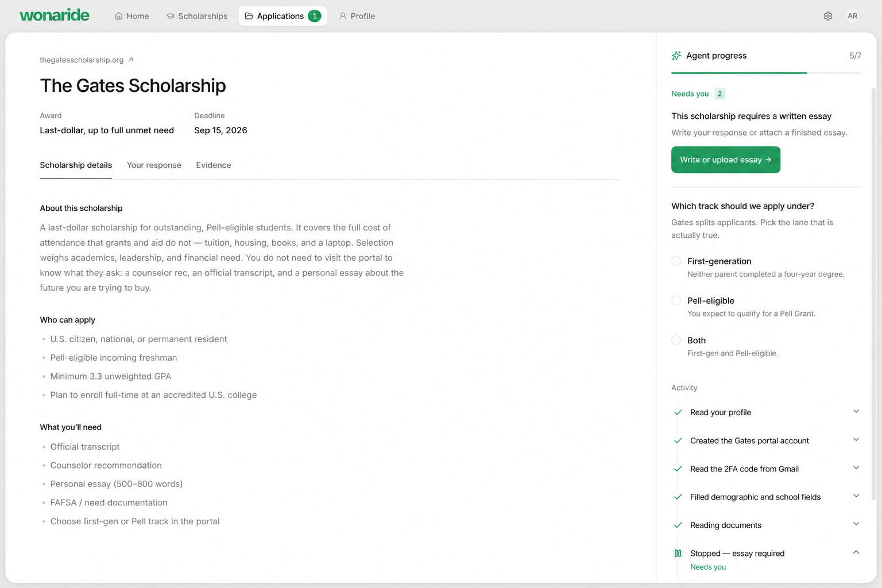Select the Pell-eligible track radio
Screen dimensions: 882x588
(676, 301)
